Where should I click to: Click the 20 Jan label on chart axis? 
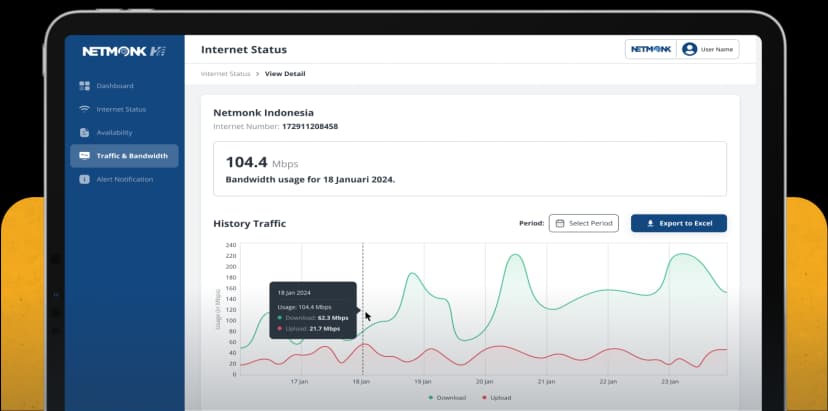(x=485, y=381)
